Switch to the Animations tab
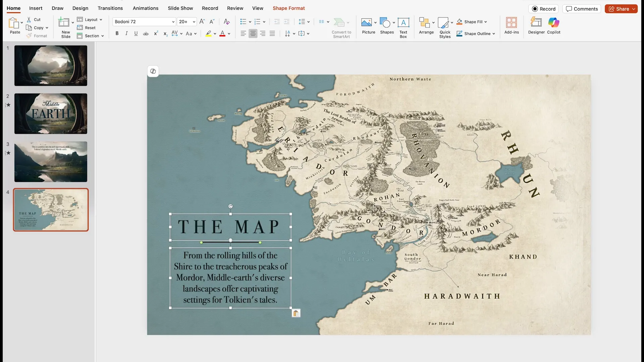644x362 pixels. [x=146, y=8]
